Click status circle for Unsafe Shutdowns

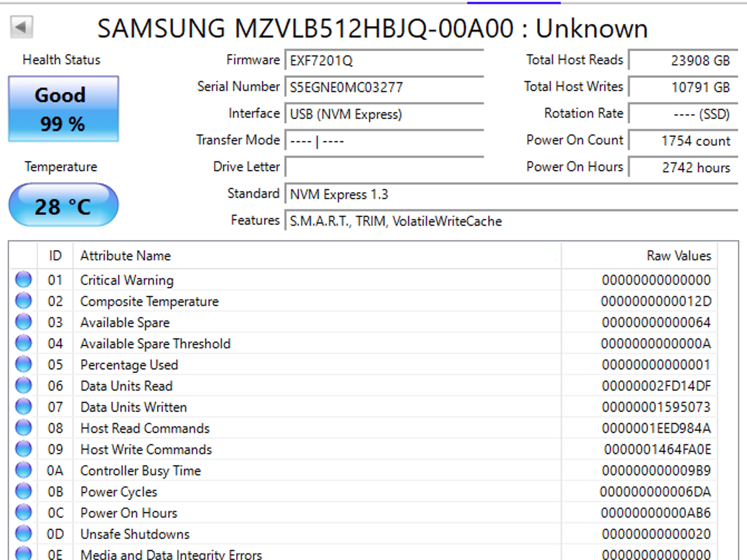pos(24,533)
